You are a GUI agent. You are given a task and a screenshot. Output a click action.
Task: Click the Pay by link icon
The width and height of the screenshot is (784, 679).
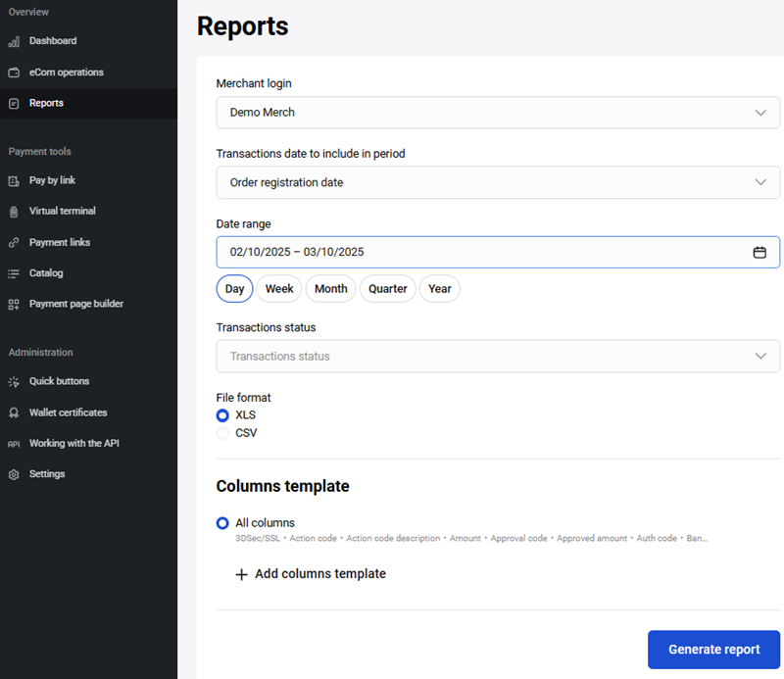[x=14, y=180]
